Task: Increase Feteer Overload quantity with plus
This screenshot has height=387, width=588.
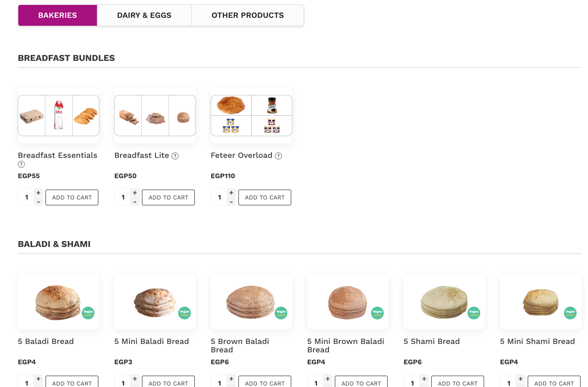Action: (231, 193)
